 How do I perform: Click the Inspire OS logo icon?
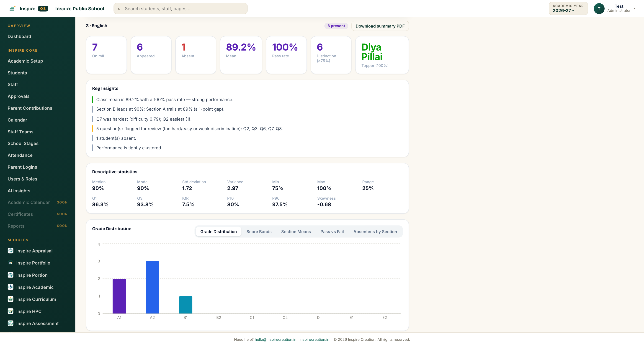pyautogui.click(x=12, y=8)
